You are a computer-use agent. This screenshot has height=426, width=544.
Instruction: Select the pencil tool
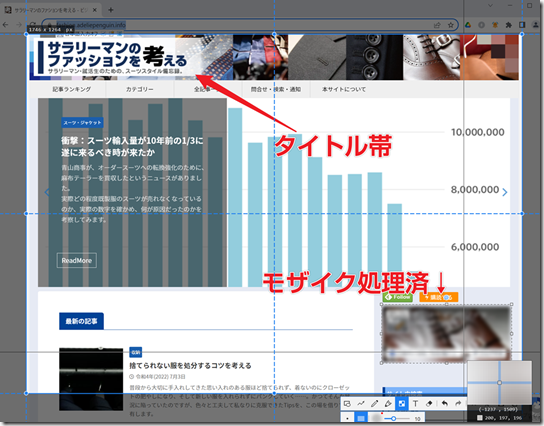tap(374, 403)
